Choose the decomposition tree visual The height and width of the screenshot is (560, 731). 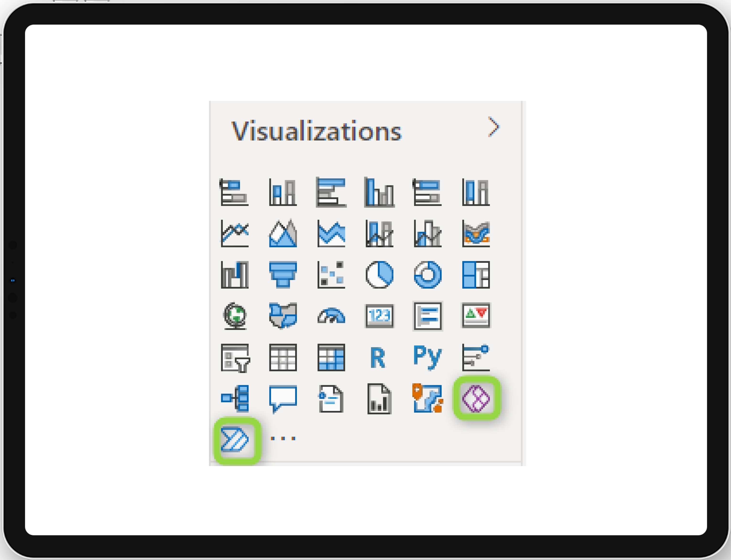point(235,398)
